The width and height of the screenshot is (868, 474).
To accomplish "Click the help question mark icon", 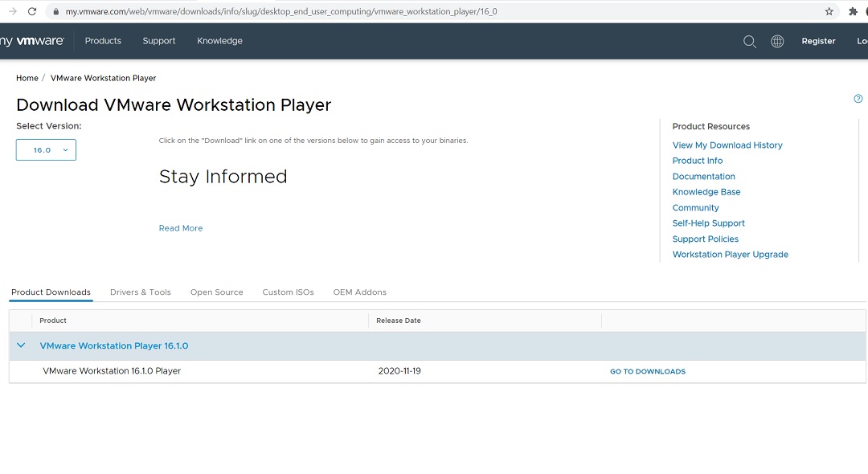I will pos(858,99).
